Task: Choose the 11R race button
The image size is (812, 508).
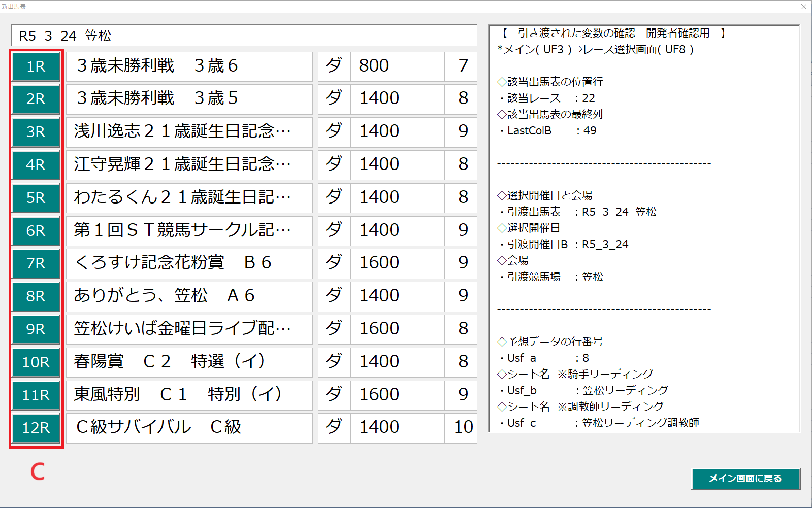Action: 36,395
